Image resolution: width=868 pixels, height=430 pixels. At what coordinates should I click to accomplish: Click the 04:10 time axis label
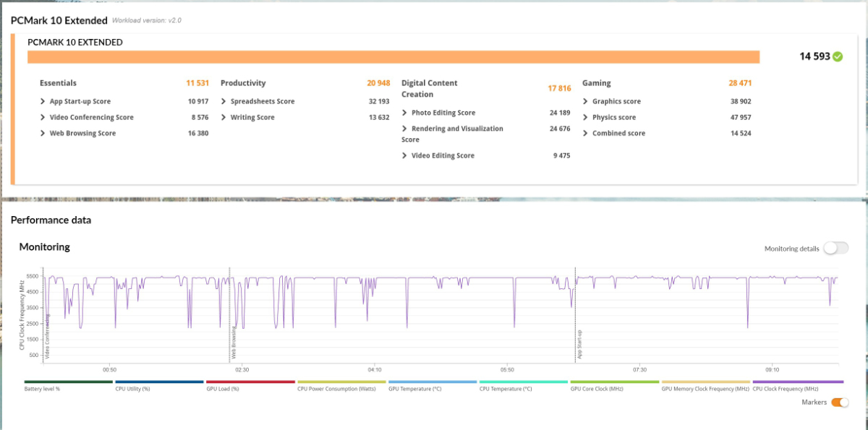click(x=374, y=369)
